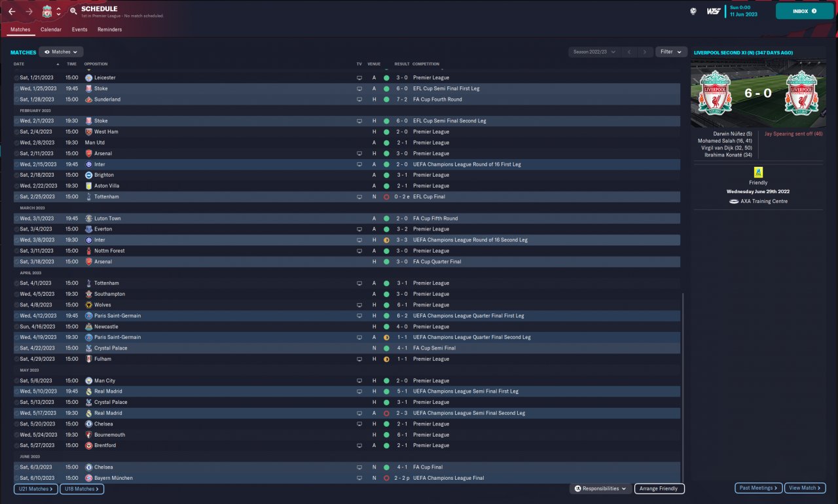
Task: Tick the Man Utd row selector circle
Action: (17, 143)
